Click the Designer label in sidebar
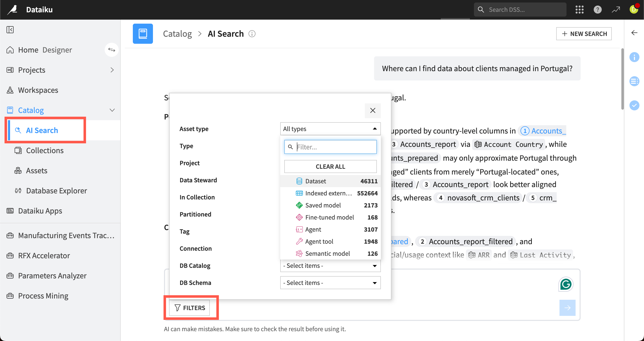The width and height of the screenshot is (644, 341). tap(57, 50)
